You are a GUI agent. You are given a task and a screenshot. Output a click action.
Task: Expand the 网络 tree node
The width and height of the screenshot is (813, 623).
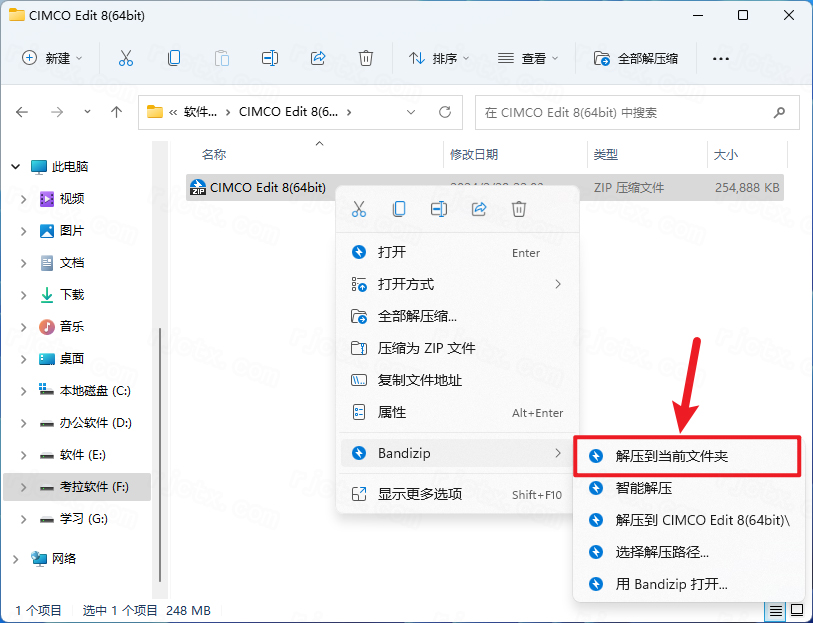[16, 559]
